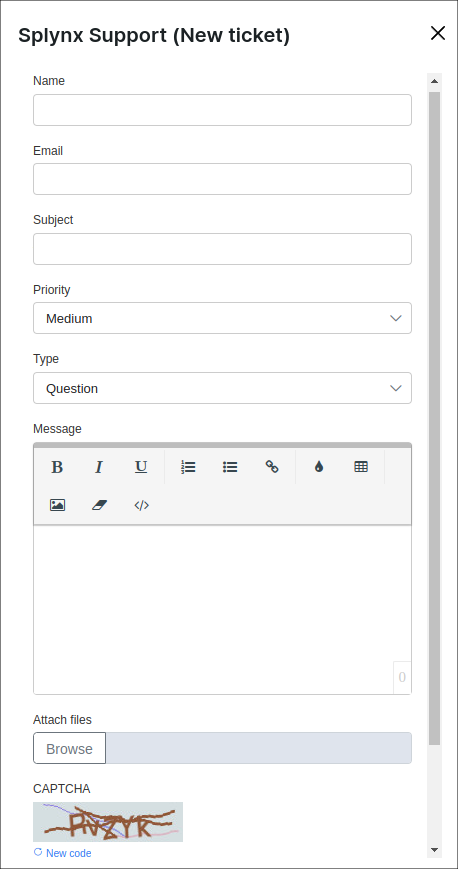458x869 pixels.
Task: Request a New code for CAPTCHA
Action: (x=63, y=853)
